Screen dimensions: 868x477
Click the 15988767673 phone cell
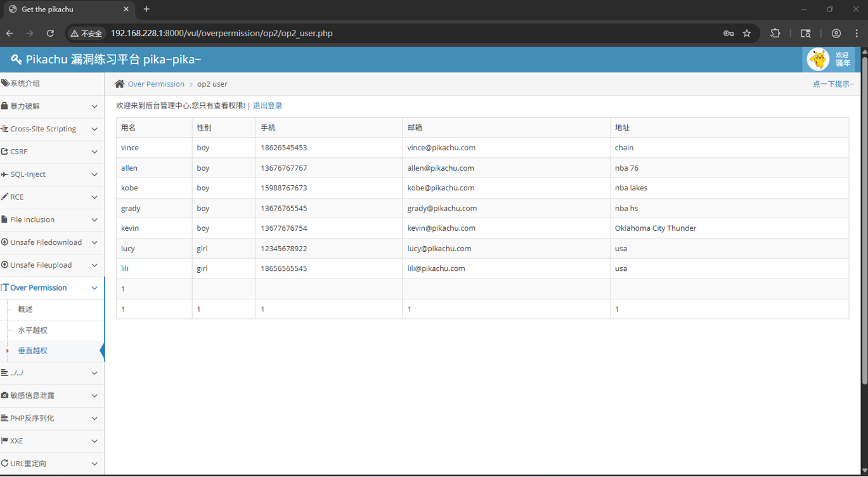coord(328,188)
